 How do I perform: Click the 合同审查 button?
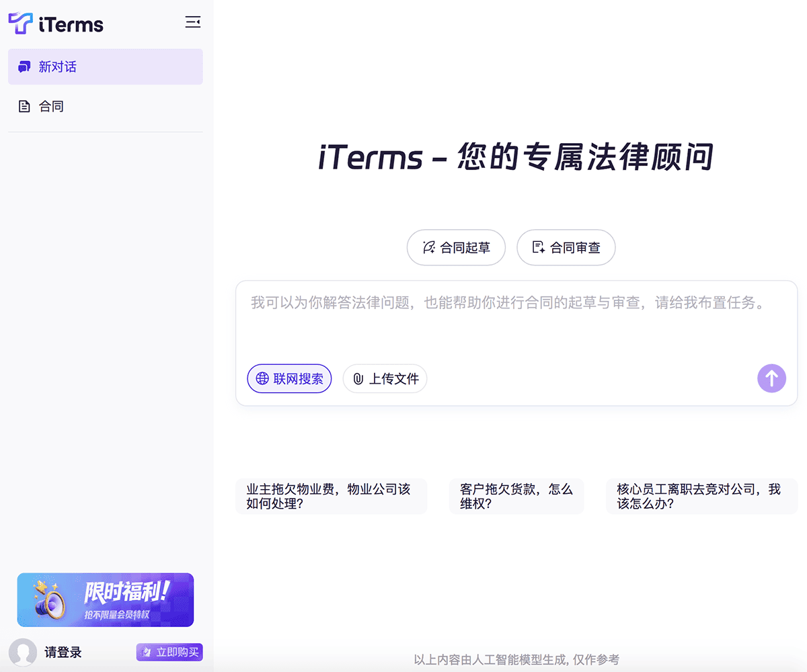[566, 247]
